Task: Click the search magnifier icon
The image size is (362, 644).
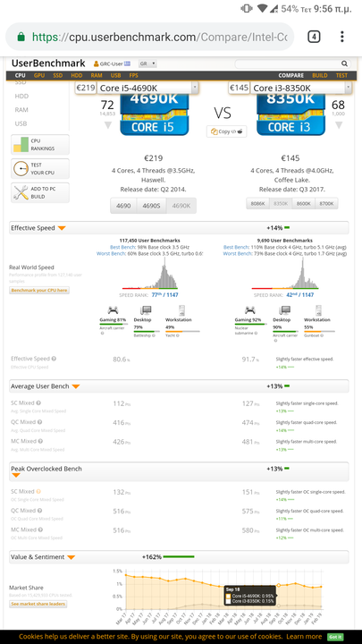Action: [x=344, y=64]
